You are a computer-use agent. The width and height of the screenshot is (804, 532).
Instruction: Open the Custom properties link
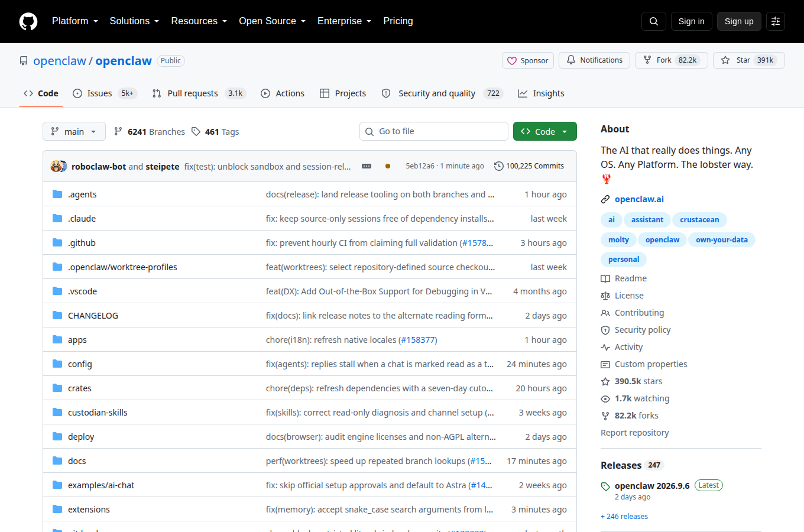pyautogui.click(x=644, y=364)
